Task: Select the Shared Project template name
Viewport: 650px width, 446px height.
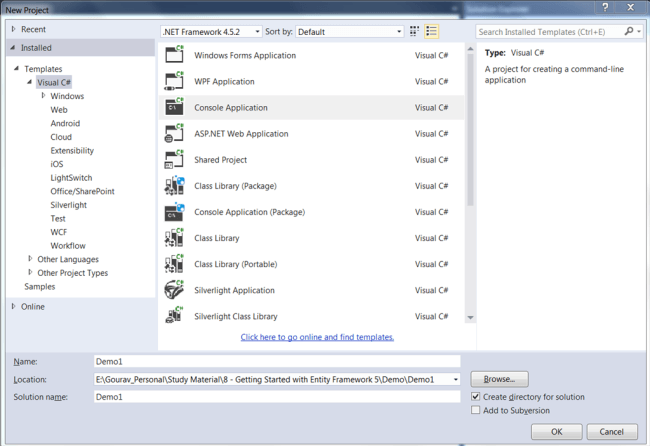Action: (x=221, y=160)
